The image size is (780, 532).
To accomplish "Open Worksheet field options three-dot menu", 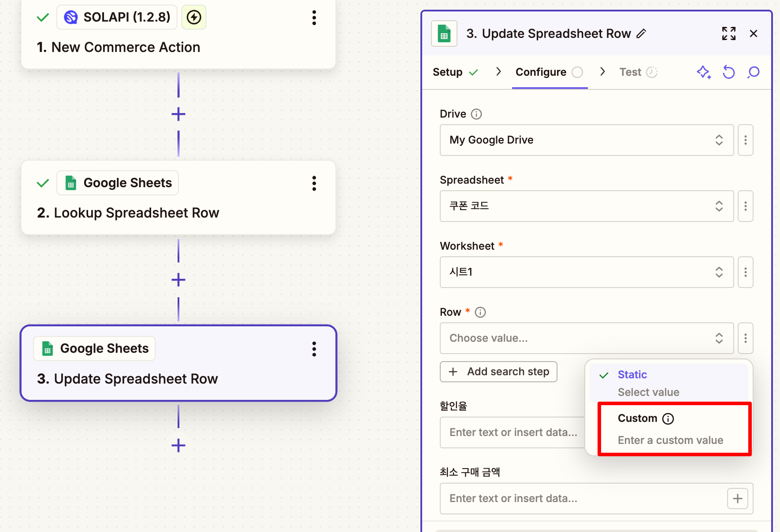I will 746,272.
